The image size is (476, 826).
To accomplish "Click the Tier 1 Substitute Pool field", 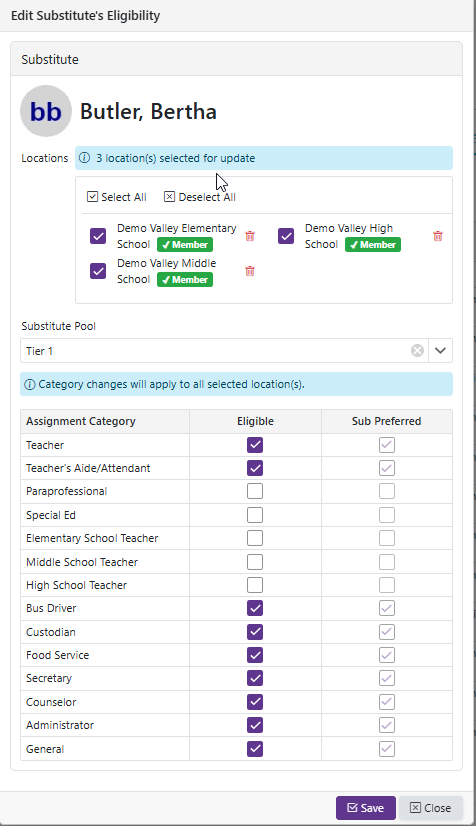I will (x=224, y=350).
